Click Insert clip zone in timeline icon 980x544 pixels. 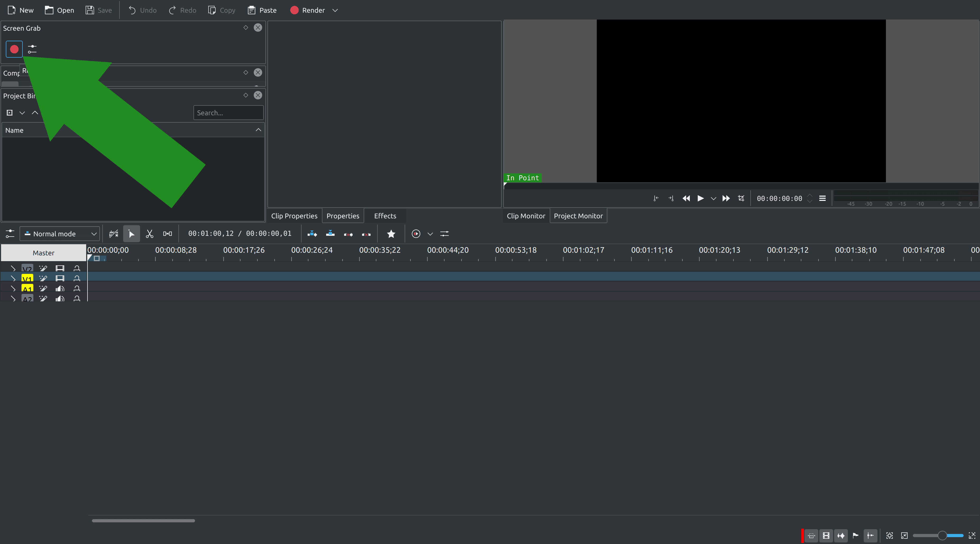312,234
